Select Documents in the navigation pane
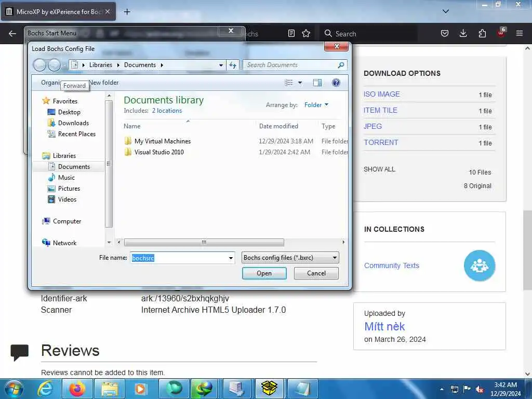The width and height of the screenshot is (532, 399). pos(74,167)
